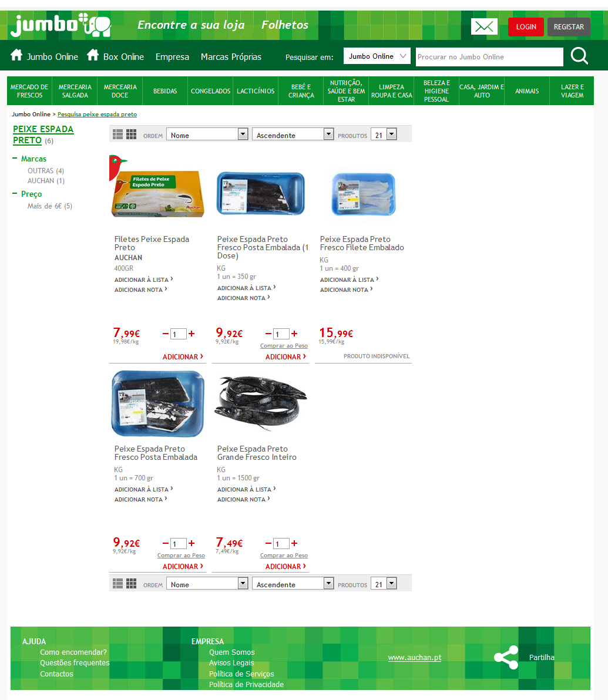Click the Jumbo Online home icon
The height and width of the screenshot is (700, 608).
(16, 55)
